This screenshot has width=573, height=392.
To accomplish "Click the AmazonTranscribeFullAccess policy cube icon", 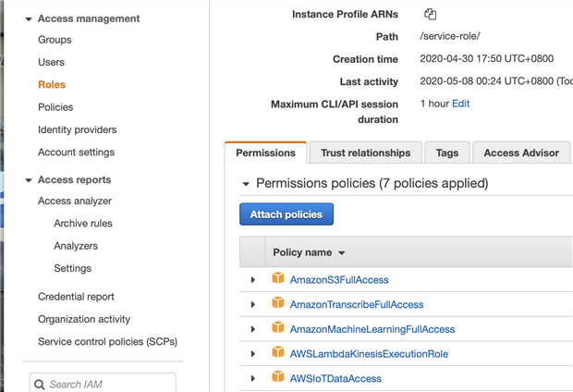I will coord(278,302).
